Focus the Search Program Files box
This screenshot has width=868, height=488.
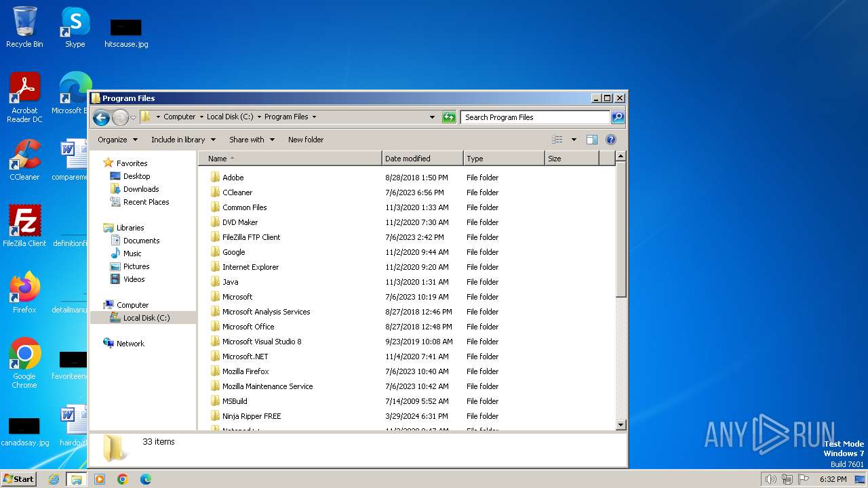click(535, 117)
